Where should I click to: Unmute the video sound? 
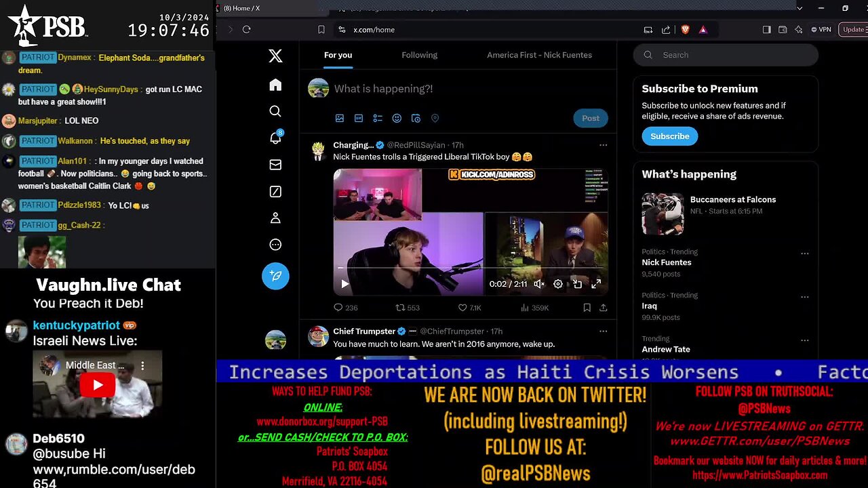[539, 284]
